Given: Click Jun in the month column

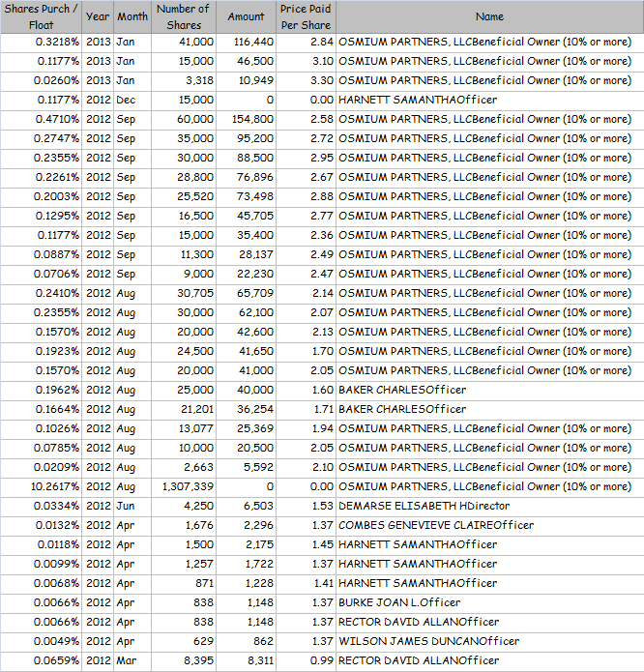Looking at the screenshot, I should [x=132, y=506].
